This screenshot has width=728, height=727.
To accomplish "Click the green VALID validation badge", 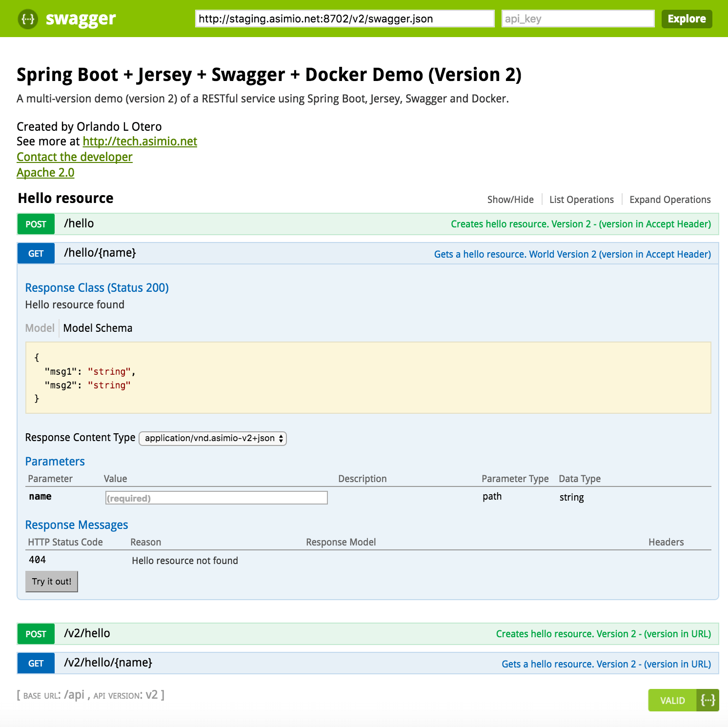I will pos(672,700).
